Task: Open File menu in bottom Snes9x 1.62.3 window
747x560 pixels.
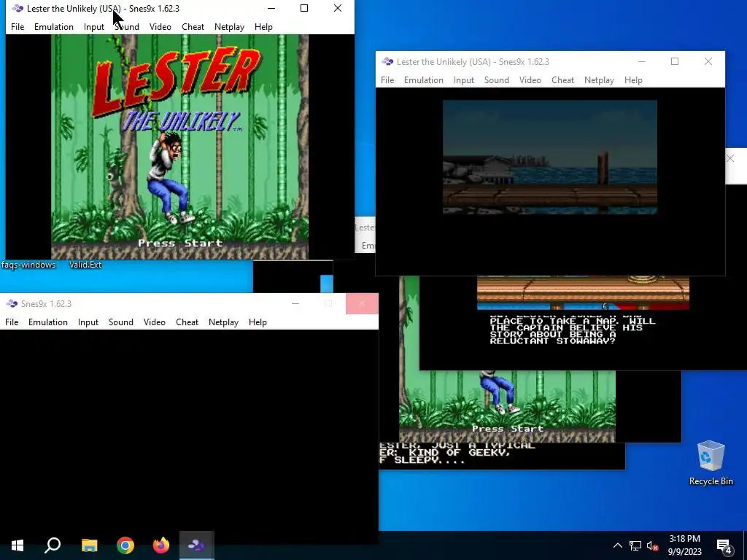Action: click(12, 322)
